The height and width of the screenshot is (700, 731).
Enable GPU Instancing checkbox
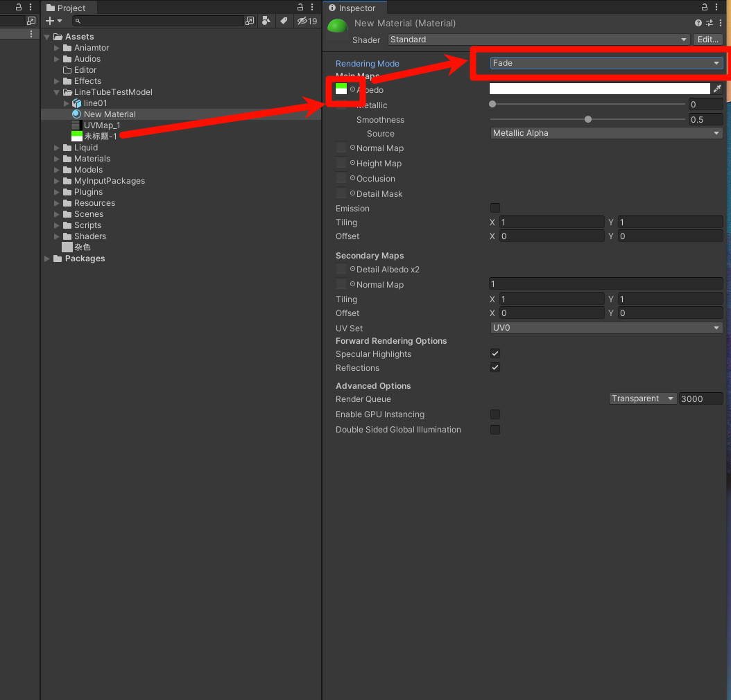click(495, 414)
